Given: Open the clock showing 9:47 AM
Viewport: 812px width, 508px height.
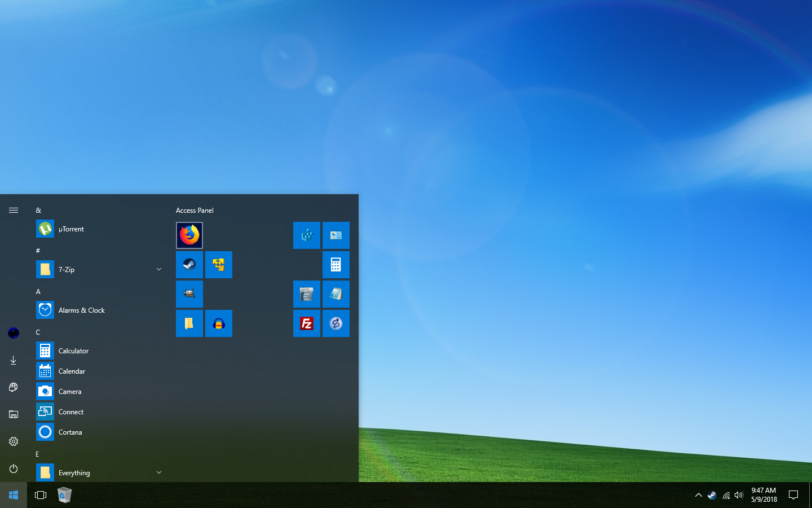Looking at the screenshot, I should click(764, 495).
